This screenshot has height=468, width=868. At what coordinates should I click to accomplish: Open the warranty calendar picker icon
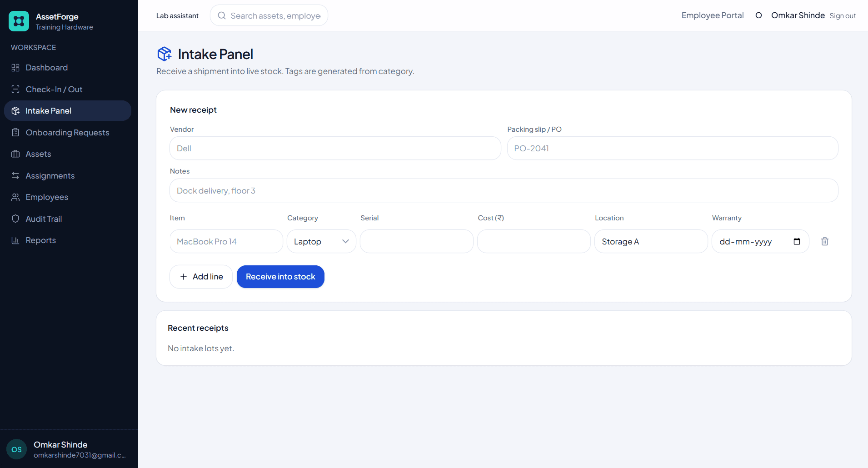797,241
